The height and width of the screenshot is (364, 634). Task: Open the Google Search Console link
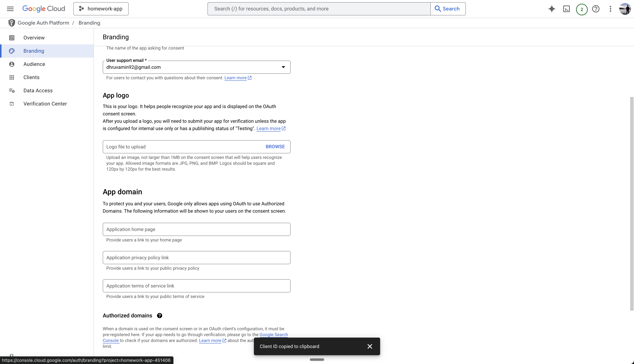click(x=274, y=334)
